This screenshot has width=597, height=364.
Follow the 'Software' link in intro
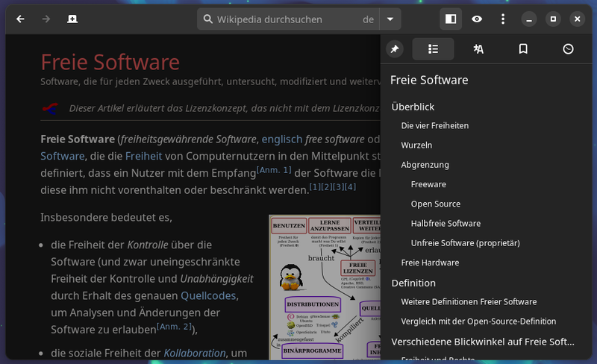pos(63,156)
